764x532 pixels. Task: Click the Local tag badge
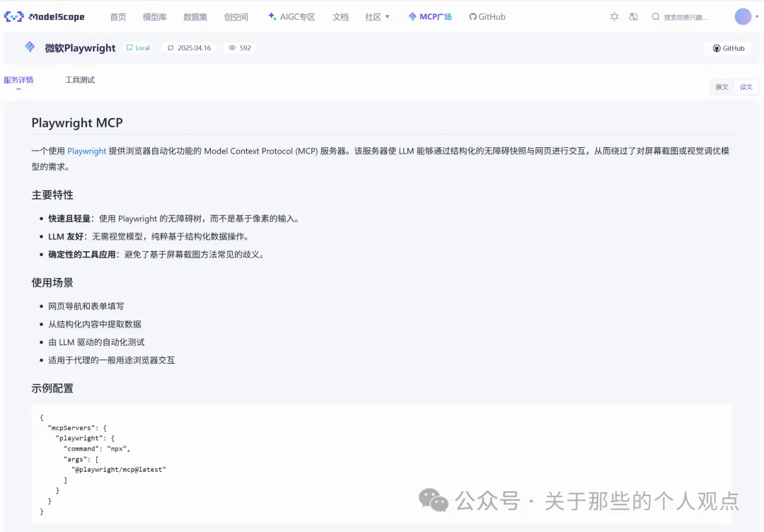(139, 47)
